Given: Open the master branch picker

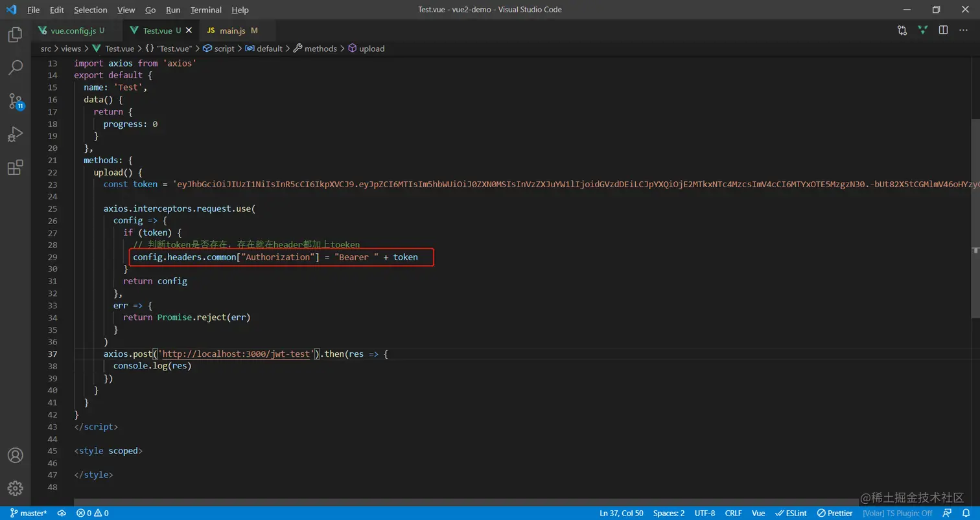Looking at the screenshot, I should (29, 513).
